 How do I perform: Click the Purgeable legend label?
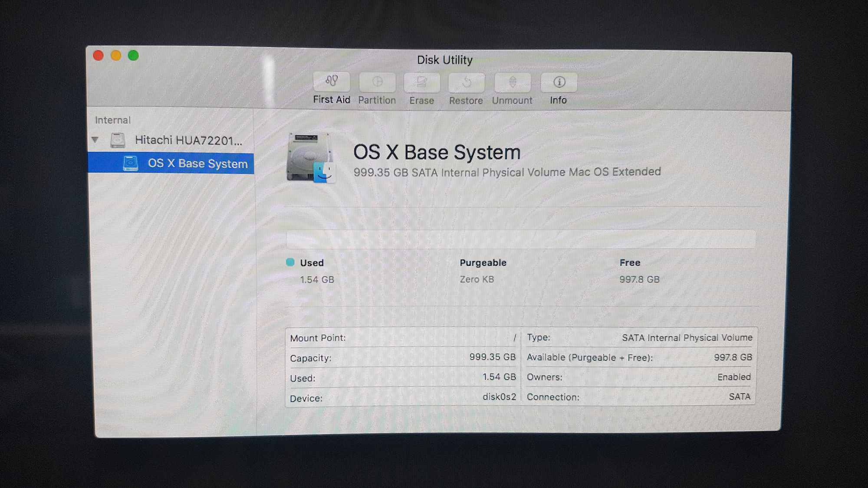483,263
